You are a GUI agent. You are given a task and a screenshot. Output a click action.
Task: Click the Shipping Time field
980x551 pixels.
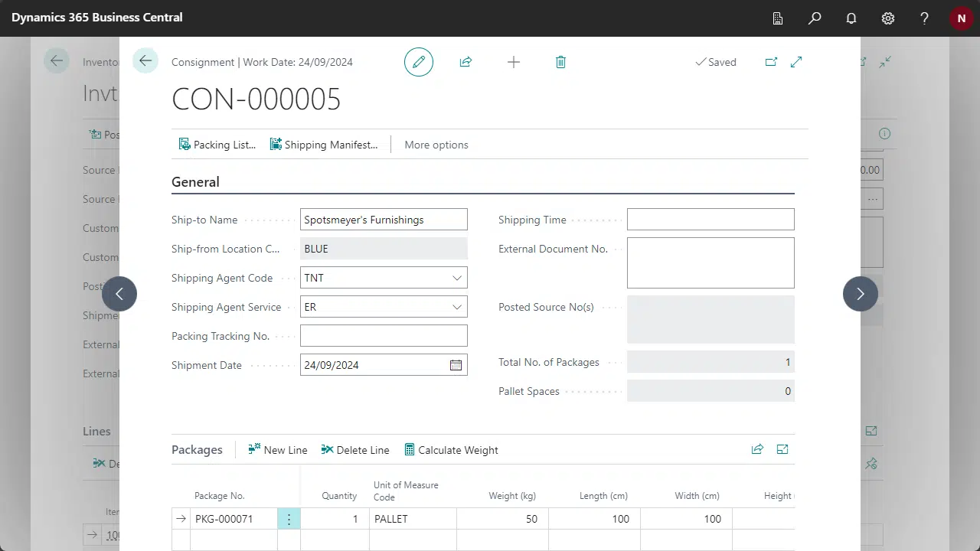pos(710,220)
